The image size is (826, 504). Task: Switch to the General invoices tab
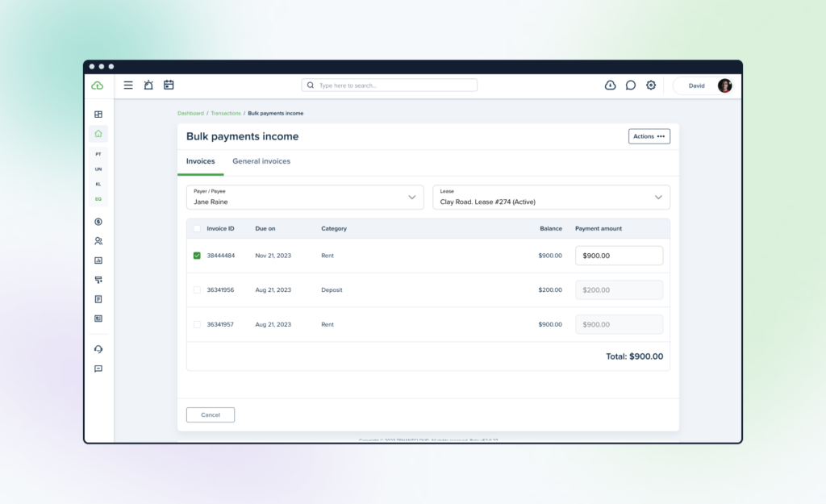(261, 161)
